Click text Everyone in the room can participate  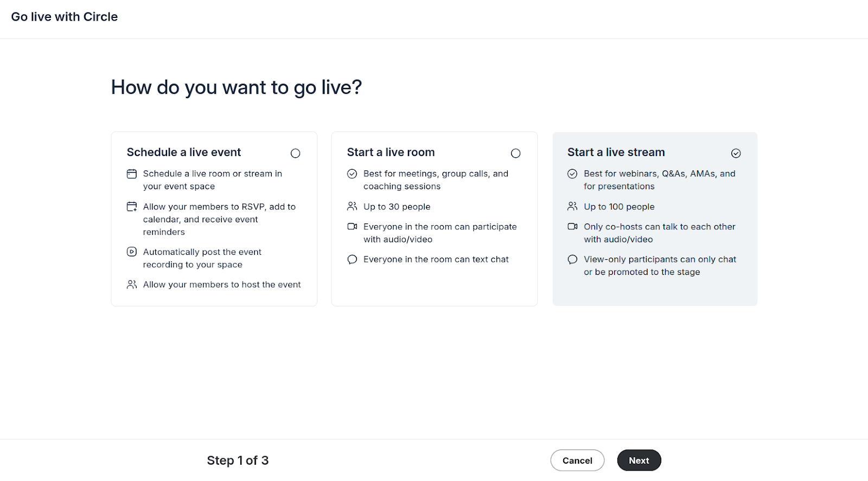tap(440, 233)
